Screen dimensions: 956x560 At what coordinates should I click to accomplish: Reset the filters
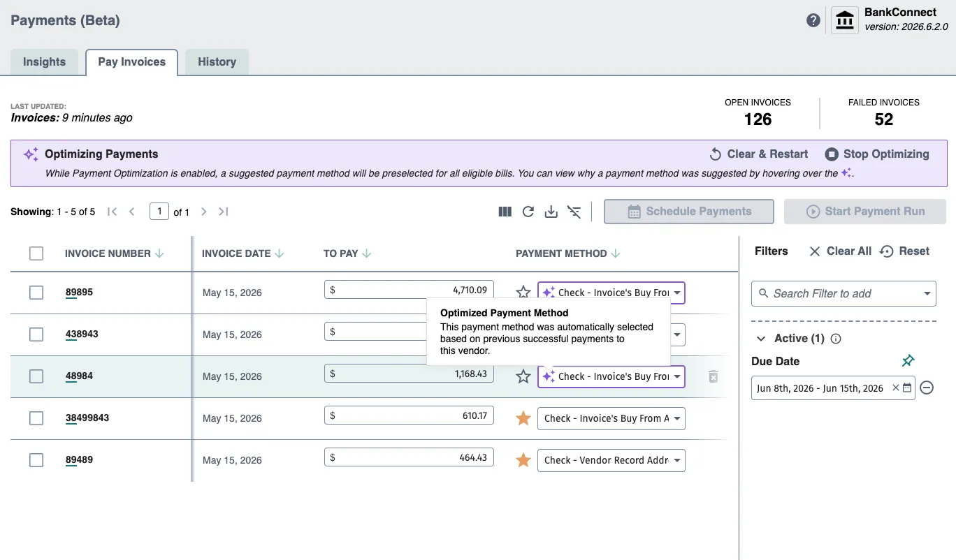click(905, 251)
